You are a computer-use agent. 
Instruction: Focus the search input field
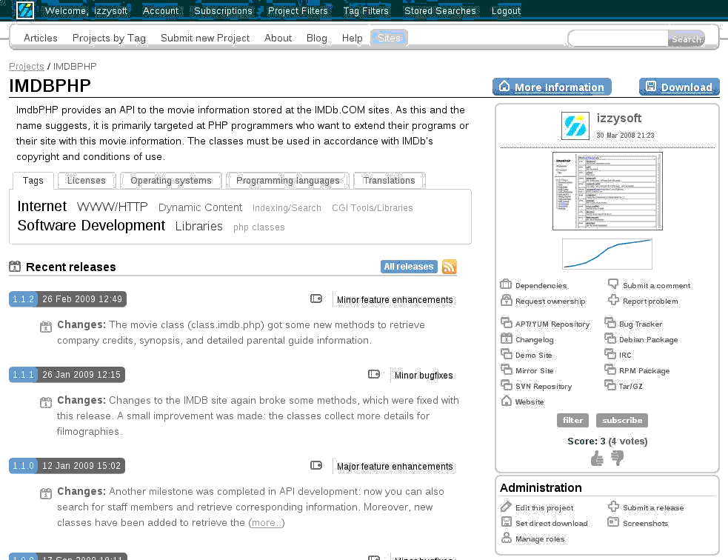pos(618,39)
